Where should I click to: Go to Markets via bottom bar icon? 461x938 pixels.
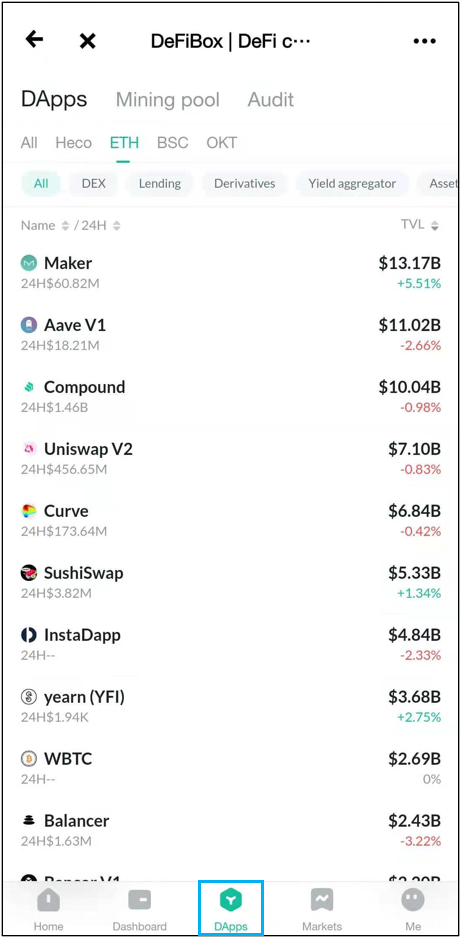[322, 899]
